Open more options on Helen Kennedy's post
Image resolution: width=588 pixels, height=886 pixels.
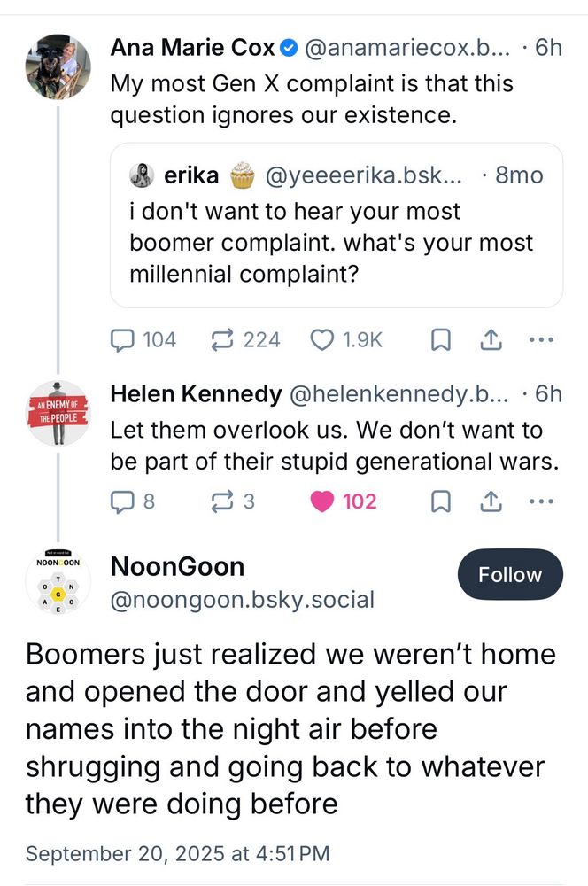point(539,502)
